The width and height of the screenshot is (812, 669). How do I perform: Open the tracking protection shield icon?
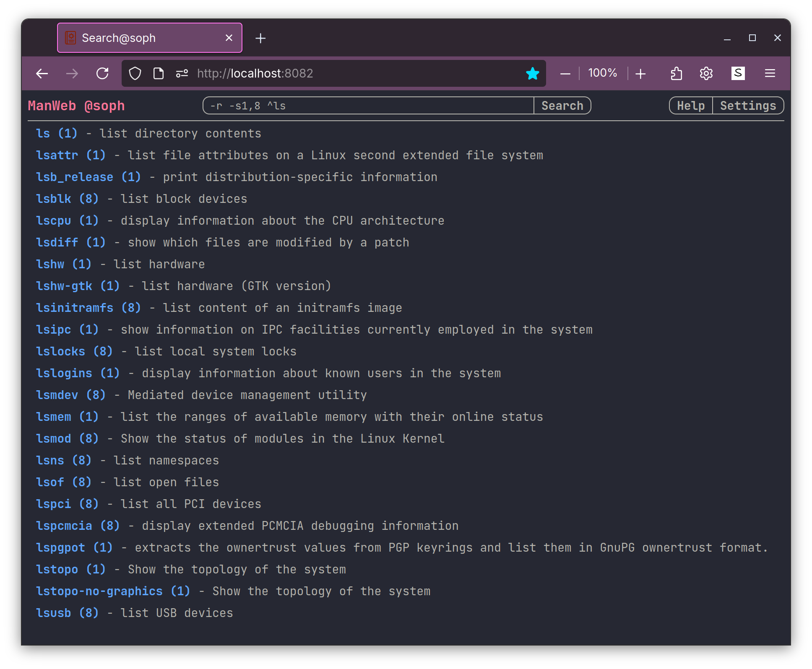[135, 74]
